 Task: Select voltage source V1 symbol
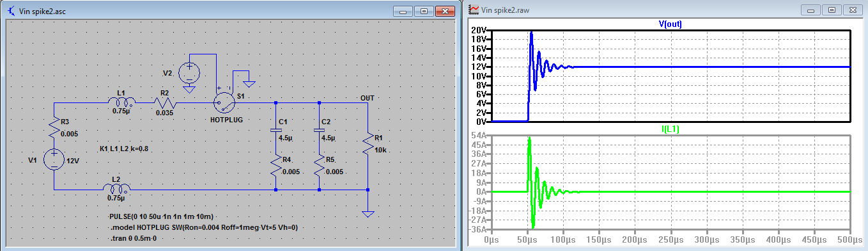54,160
